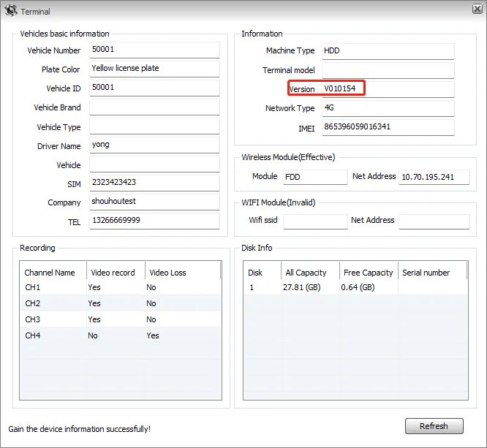This screenshot has width=487, height=448.
Task: Select the CH4 recording row
Action: 121,335
